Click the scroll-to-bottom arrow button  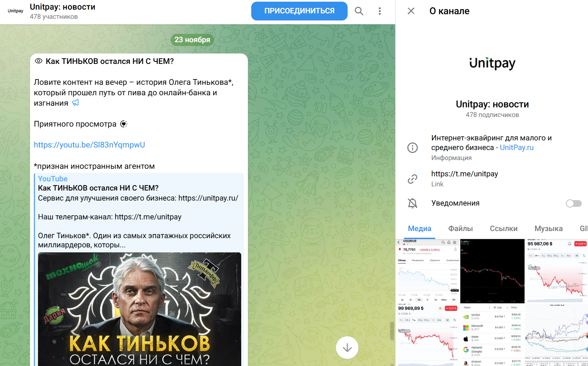(x=347, y=348)
